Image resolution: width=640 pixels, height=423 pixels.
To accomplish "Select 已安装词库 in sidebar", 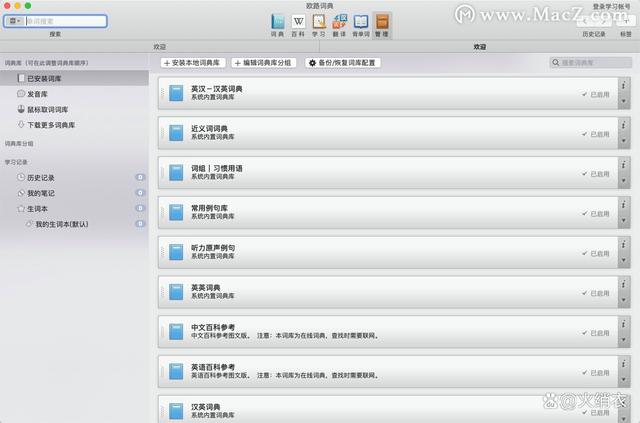I will (74, 78).
